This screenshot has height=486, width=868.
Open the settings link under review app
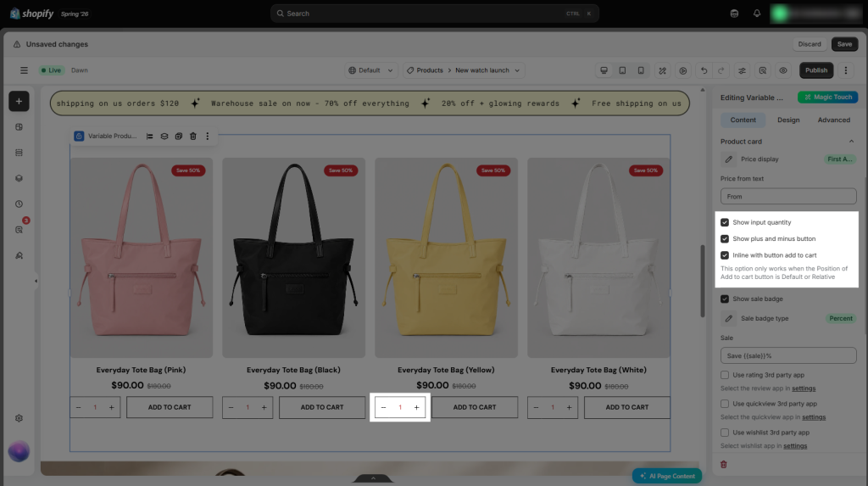804,388
